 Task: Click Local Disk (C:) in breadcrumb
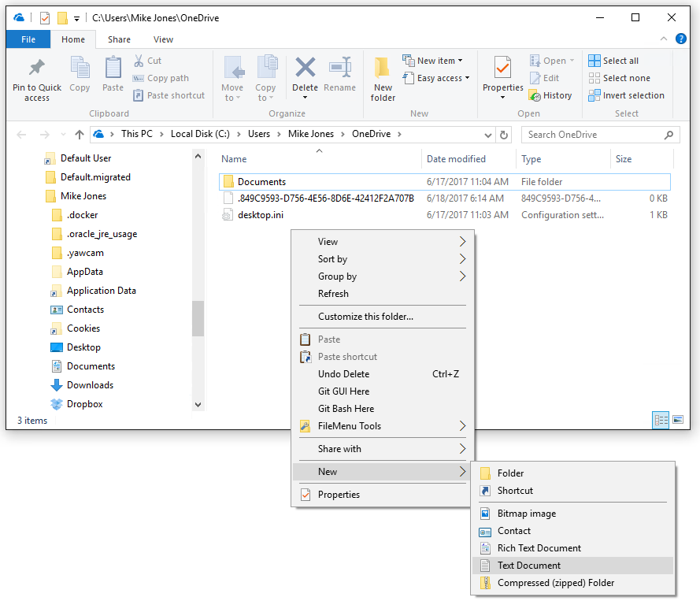coord(200,134)
